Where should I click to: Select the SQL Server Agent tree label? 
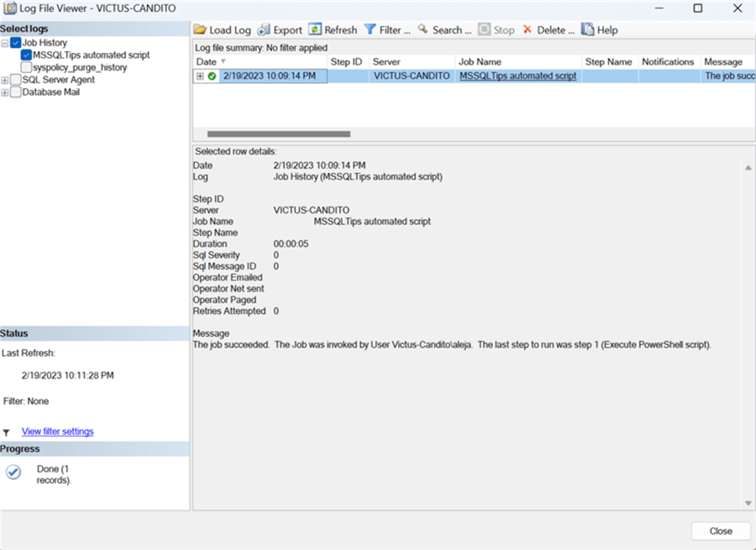[x=58, y=80]
